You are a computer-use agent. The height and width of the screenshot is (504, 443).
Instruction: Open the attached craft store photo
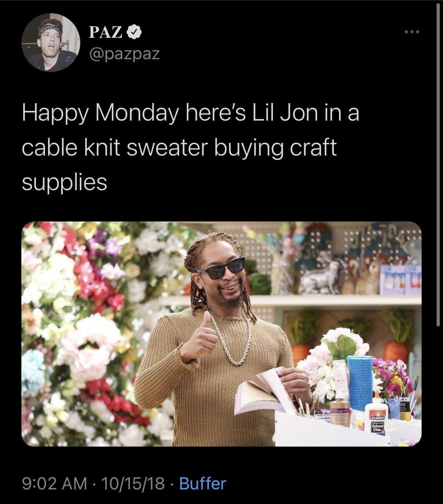pos(221,334)
